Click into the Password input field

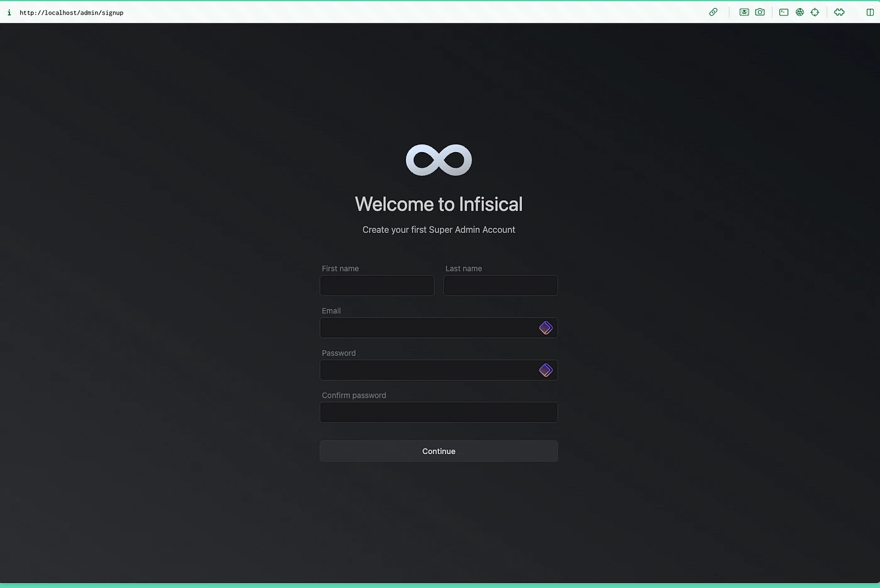(439, 370)
